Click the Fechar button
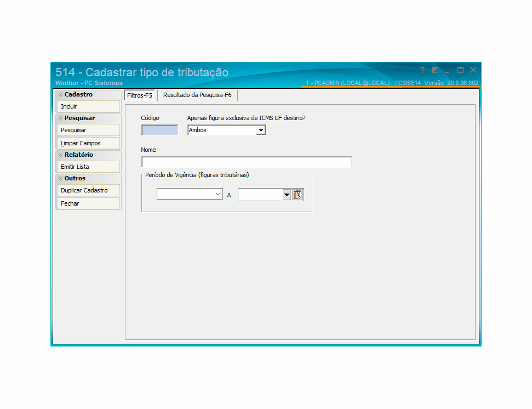The image size is (532, 409). pyautogui.click(x=88, y=203)
